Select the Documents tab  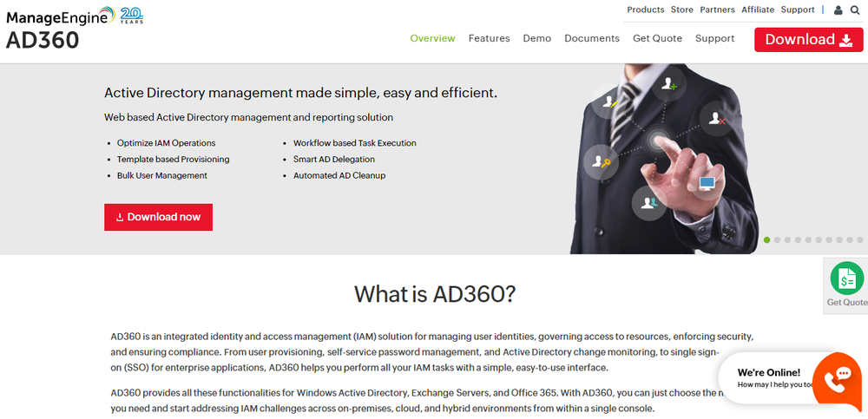click(592, 38)
